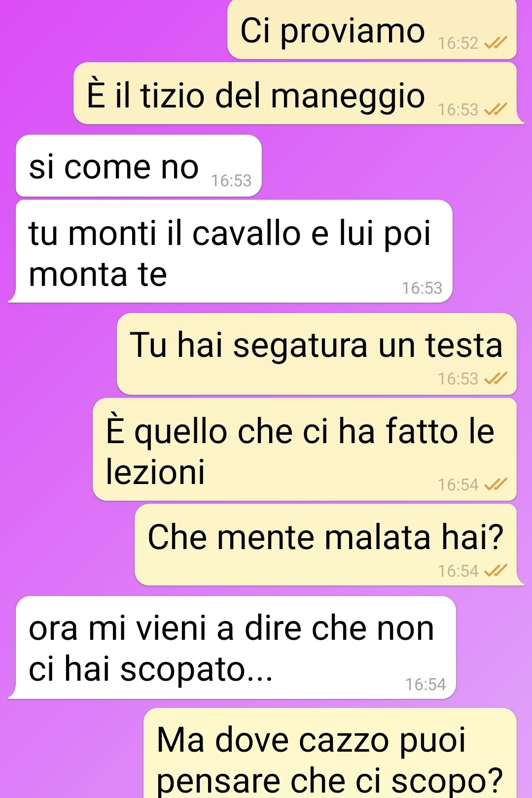
Task: Select the 'Ma dove cazzo puoi pensare' message
Action: pyautogui.click(x=330, y=753)
